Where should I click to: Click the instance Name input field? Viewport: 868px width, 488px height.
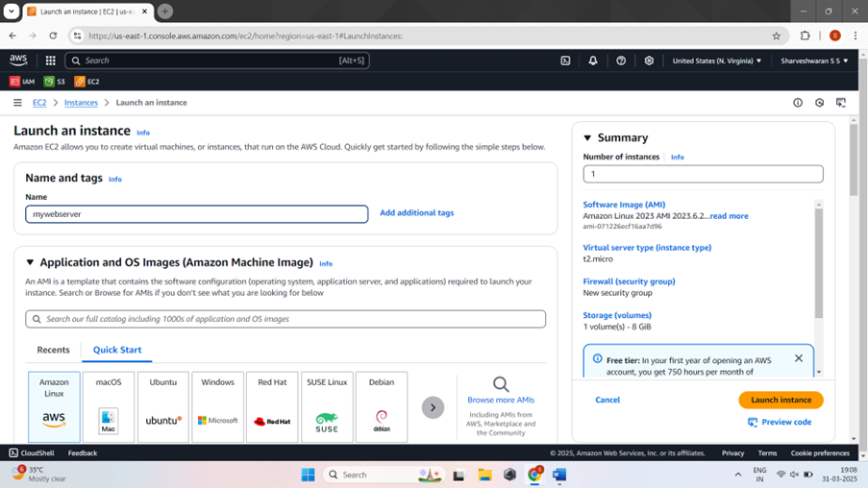[196, 214]
